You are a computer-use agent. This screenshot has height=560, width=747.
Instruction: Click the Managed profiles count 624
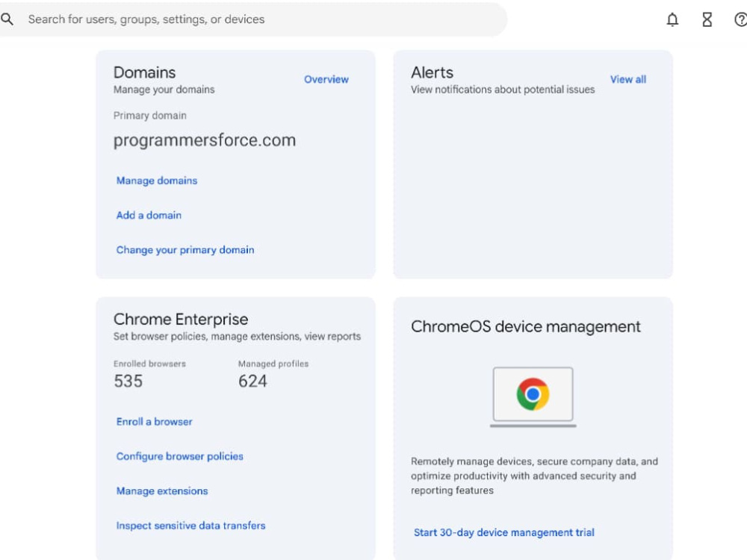(252, 381)
